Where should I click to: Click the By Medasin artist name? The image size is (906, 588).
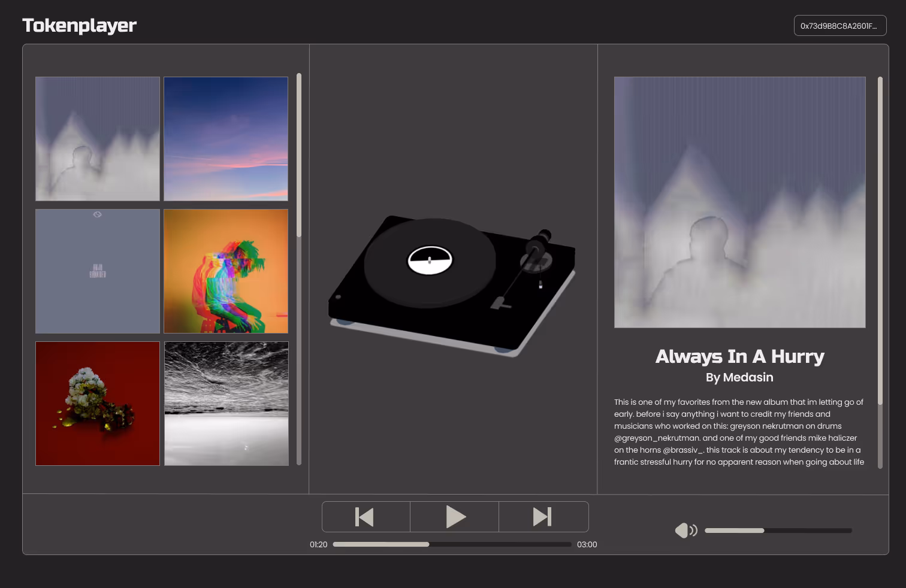739,377
